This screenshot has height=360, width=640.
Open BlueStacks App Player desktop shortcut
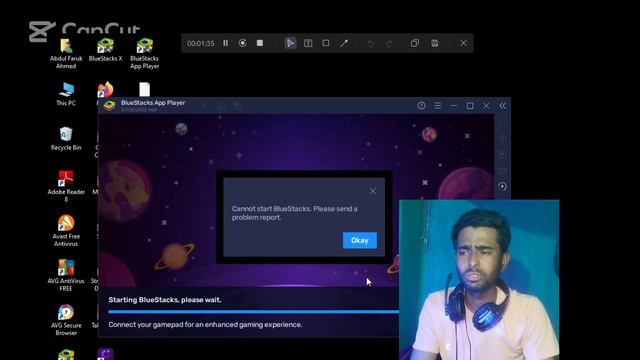click(x=144, y=54)
